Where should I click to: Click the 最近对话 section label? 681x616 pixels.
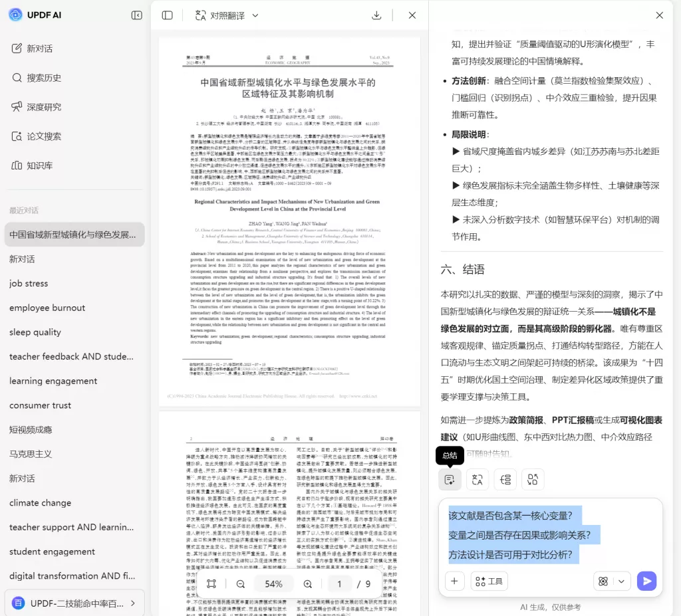[x=24, y=211]
